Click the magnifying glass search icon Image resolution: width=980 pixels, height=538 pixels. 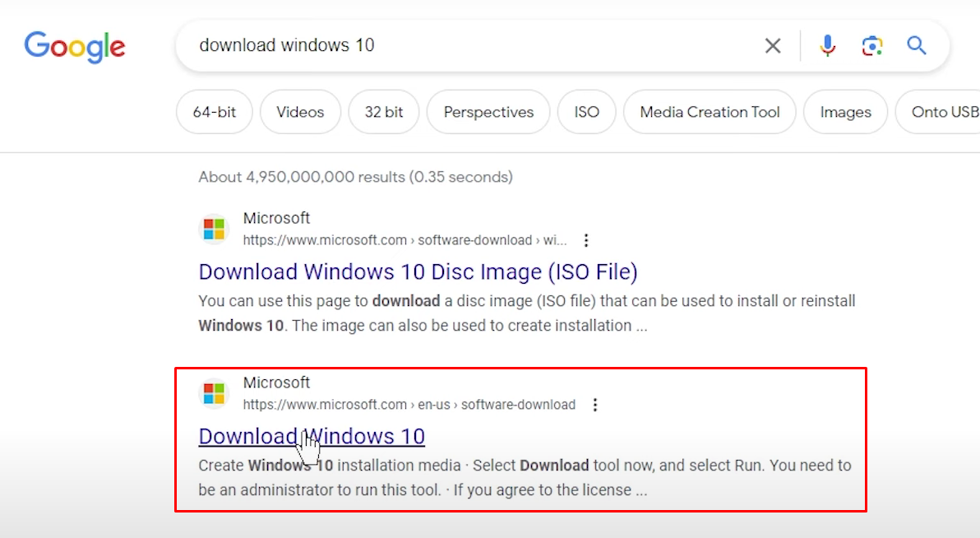tap(916, 46)
